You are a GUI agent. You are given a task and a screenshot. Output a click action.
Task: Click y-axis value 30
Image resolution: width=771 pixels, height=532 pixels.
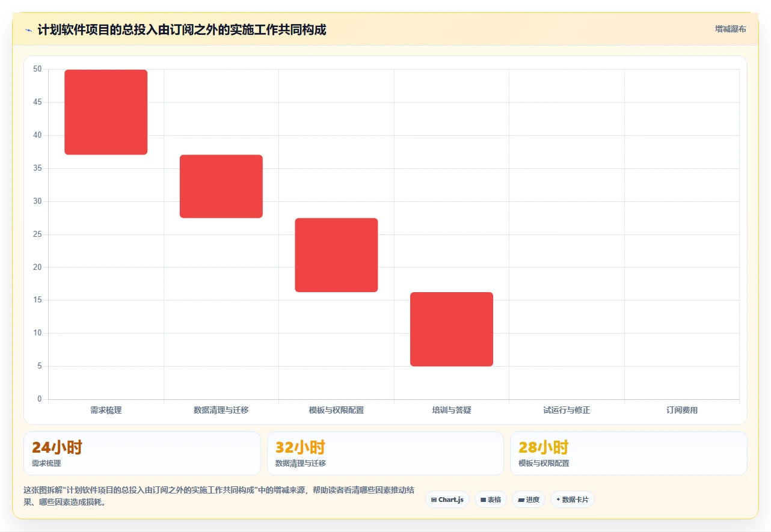coord(37,201)
